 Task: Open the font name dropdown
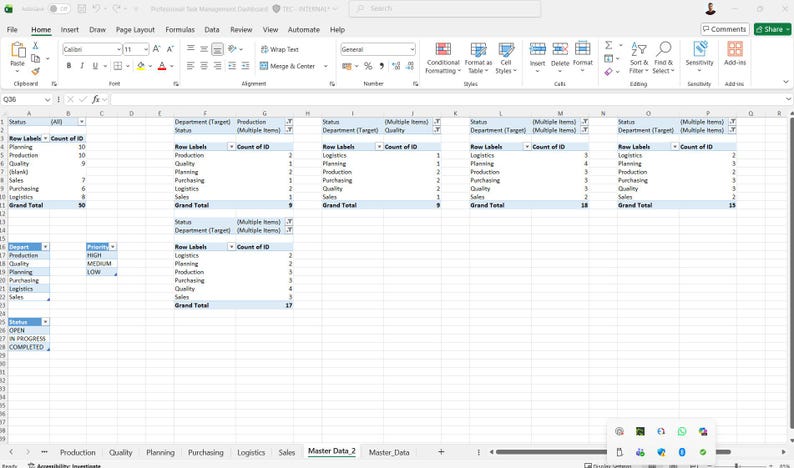pyautogui.click(x=118, y=49)
